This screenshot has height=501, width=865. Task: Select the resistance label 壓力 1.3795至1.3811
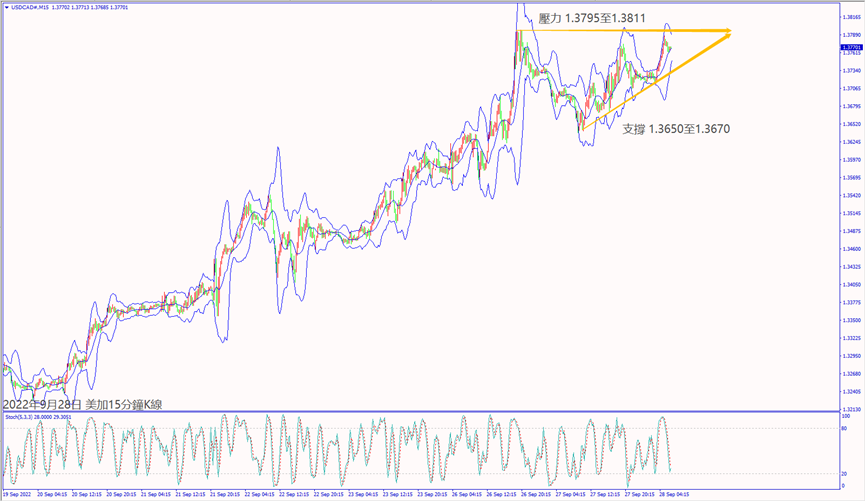coord(584,19)
